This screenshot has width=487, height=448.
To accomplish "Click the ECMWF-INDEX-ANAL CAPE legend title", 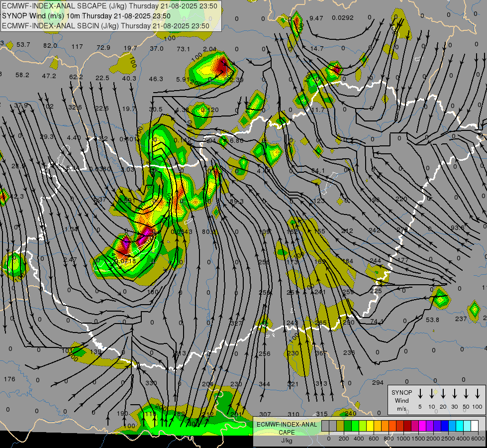I will [287, 432].
